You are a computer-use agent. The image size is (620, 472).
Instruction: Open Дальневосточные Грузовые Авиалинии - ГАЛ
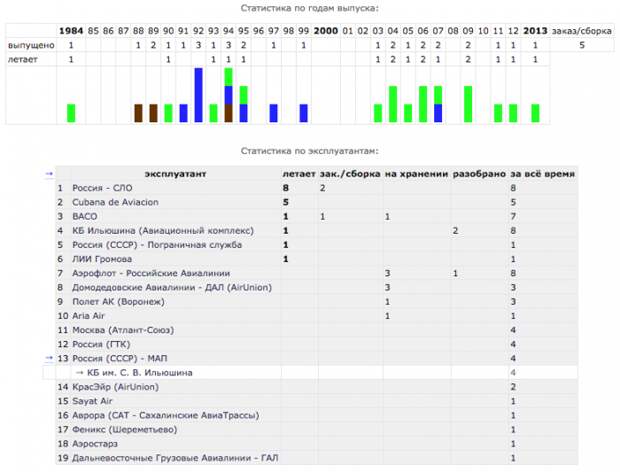coord(175,458)
